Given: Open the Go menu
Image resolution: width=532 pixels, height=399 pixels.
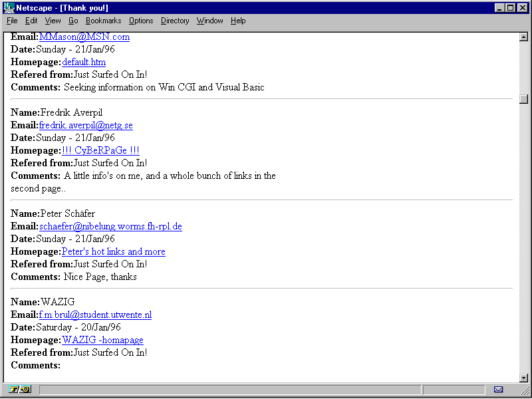Looking at the screenshot, I should [73, 21].
